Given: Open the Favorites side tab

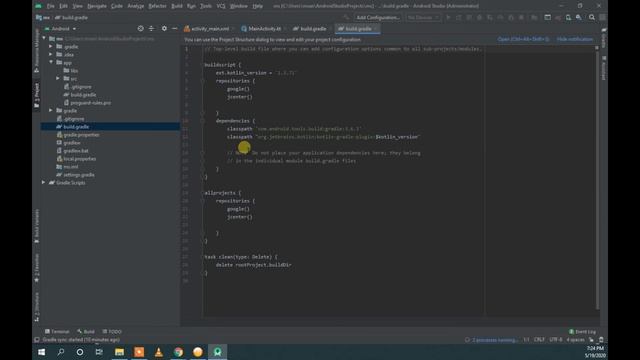Looking at the screenshot, I should click(x=37, y=267).
